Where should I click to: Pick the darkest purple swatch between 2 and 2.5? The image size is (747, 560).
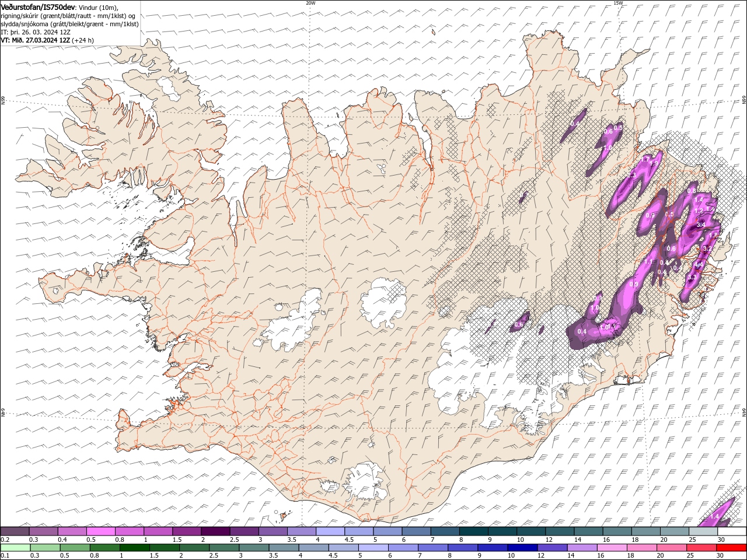pos(215,531)
